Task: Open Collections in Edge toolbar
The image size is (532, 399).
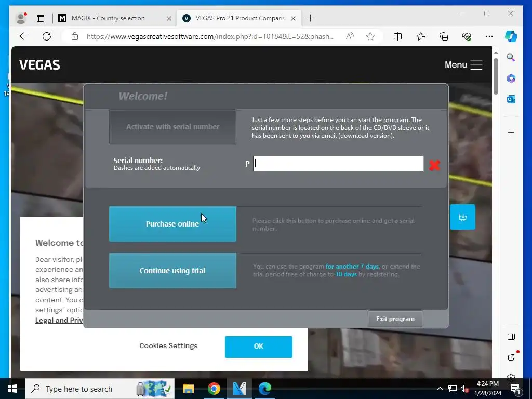Action: (444, 36)
